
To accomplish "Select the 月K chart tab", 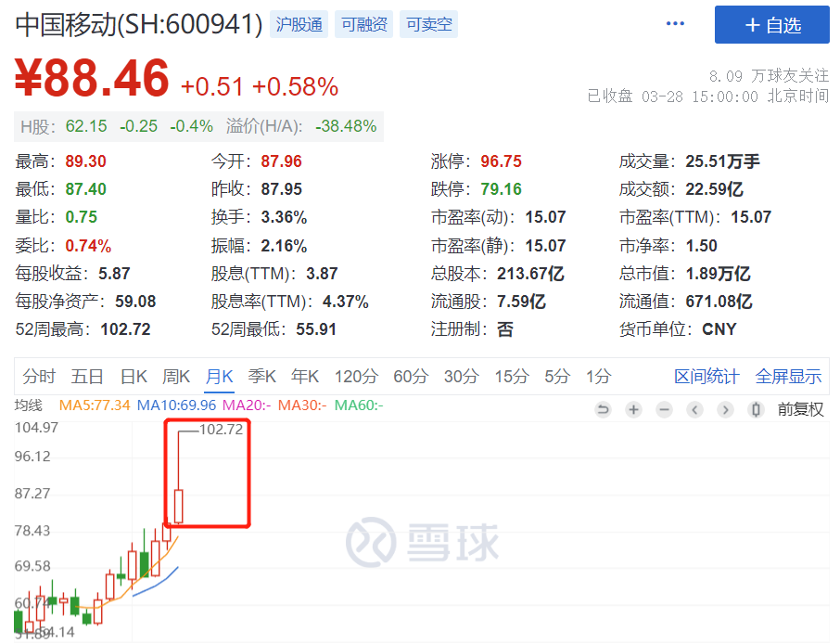I will tap(219, 377).
